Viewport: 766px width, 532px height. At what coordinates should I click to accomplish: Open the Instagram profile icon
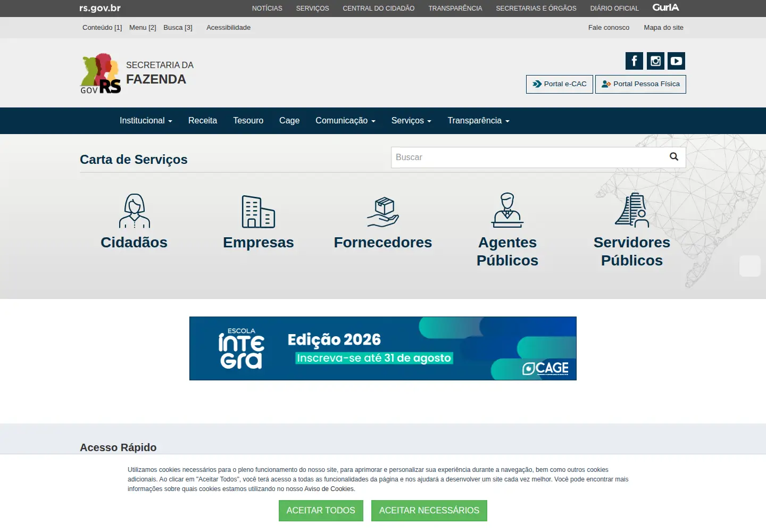[x=655, y=61]
